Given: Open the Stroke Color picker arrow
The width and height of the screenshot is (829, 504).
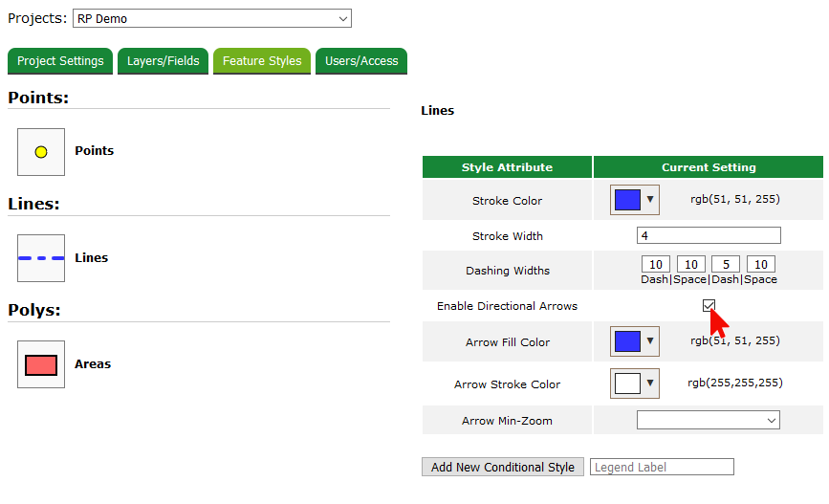Looking at the screenshot, I should [x=650, y=200].
